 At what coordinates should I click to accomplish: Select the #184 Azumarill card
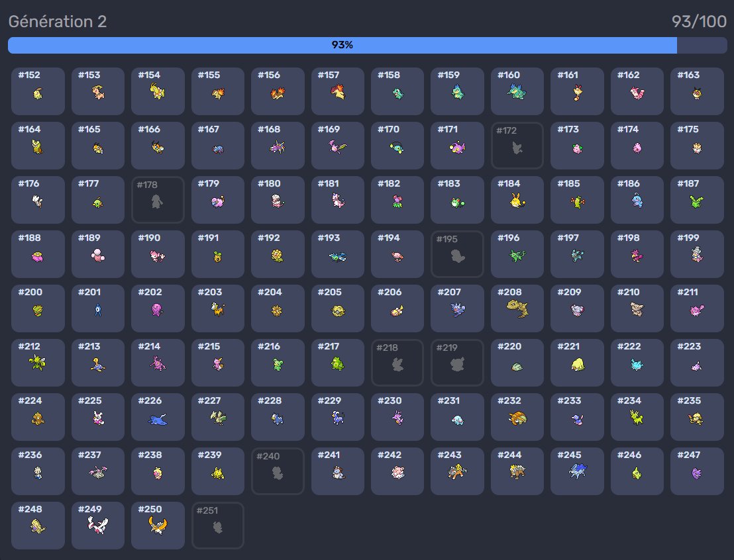[517, 200]
